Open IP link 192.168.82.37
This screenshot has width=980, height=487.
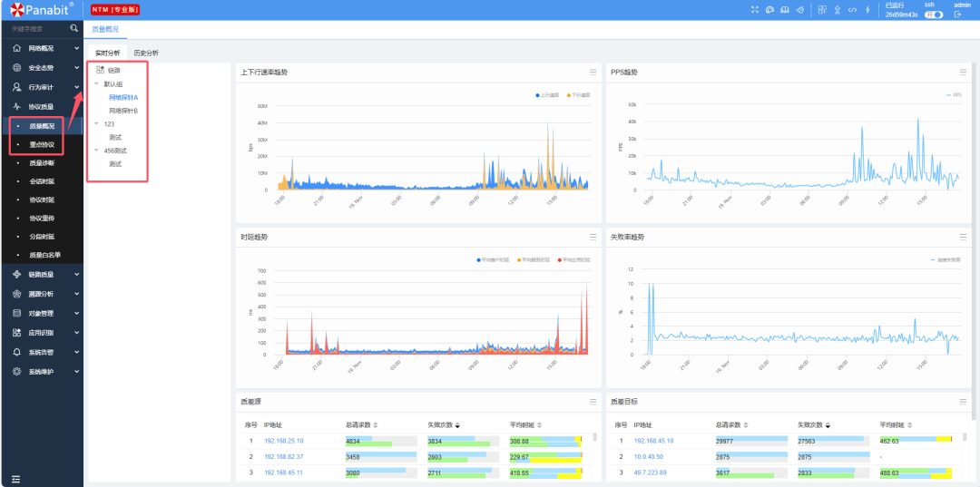pyautogui.click(x=284, y=457)
